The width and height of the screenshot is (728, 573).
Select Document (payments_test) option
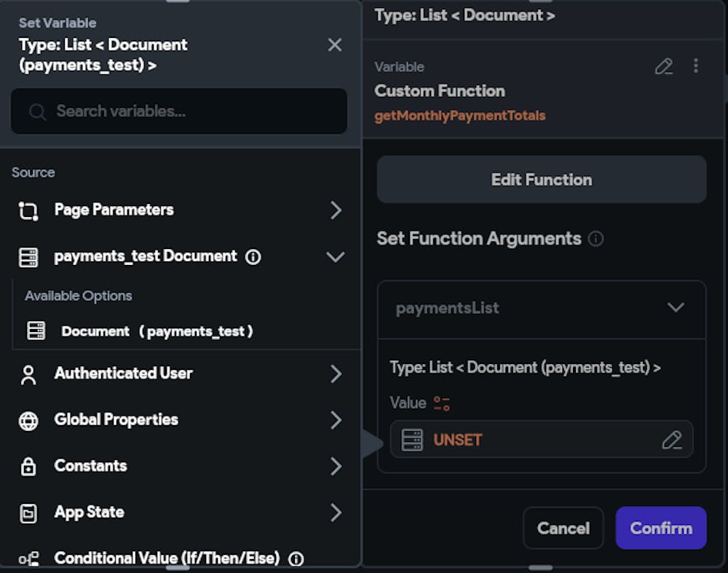[157, 331]
